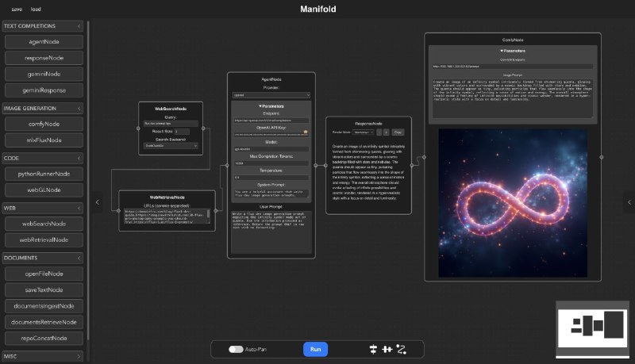The image size is (635, 364).
Task: Toggle the Auto-Pan switch
Action: pos(236,349)
